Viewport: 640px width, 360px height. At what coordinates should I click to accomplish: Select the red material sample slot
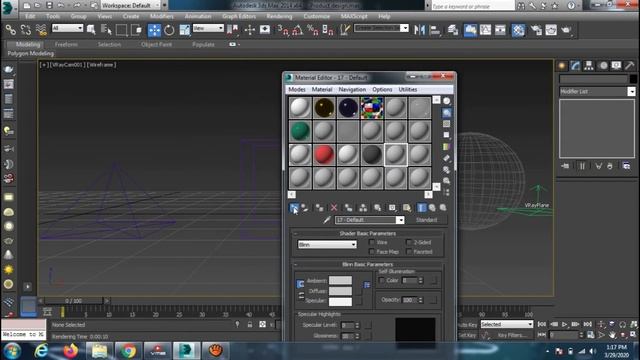pos(324,155)
